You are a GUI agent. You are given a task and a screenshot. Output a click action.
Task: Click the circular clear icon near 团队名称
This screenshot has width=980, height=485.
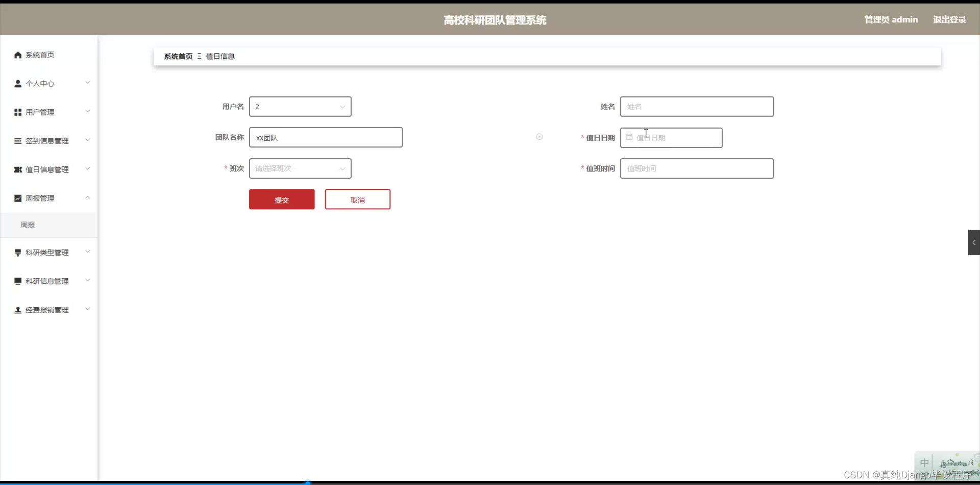(x=540, y=137)
